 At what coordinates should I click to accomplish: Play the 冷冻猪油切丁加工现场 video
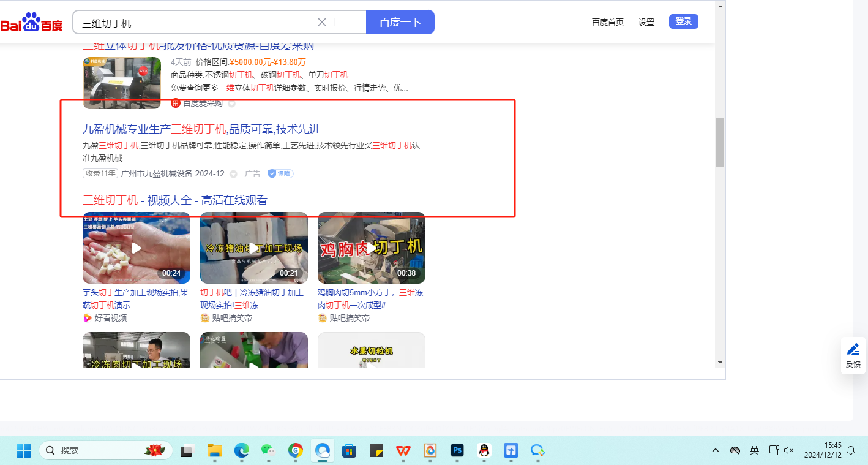254,248
